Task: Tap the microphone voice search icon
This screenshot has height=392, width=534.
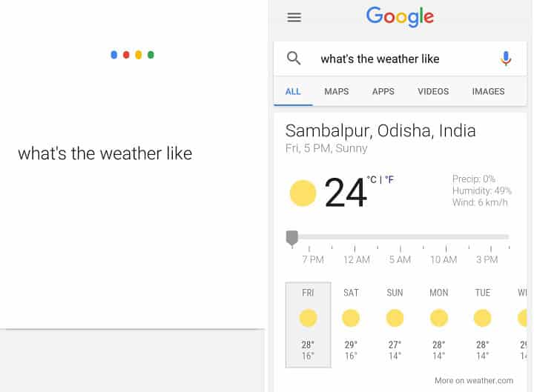Action: pyautogui.click(x=506, y=59)
